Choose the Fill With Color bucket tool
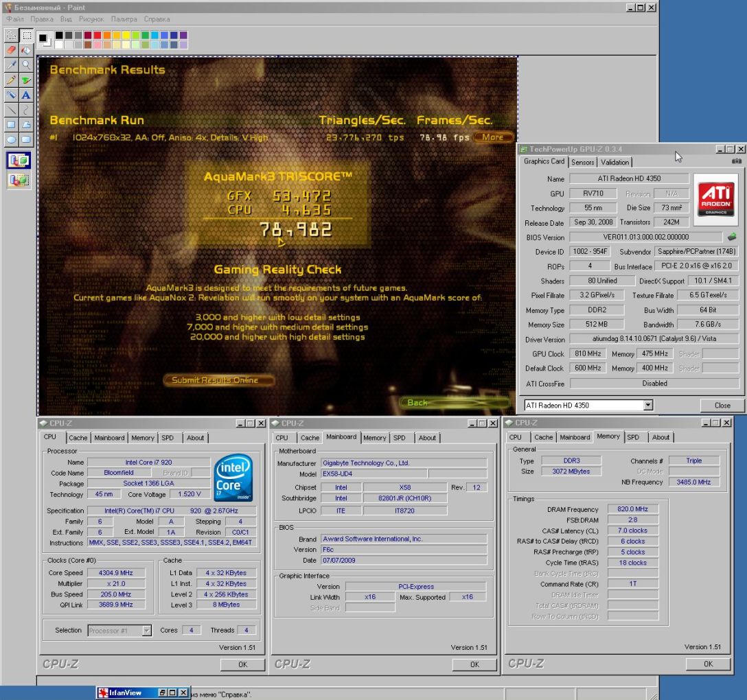 [26, 50]
